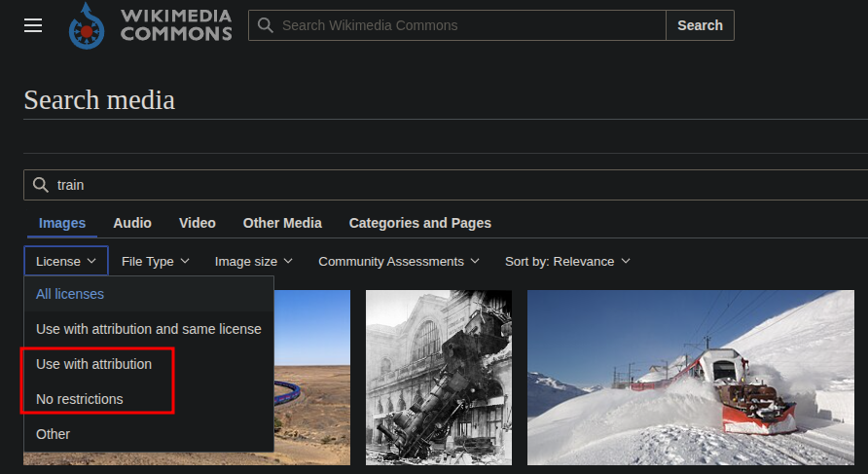Select the All licenses option
Screen dimensions: 868x474
(x=149, y=294)
